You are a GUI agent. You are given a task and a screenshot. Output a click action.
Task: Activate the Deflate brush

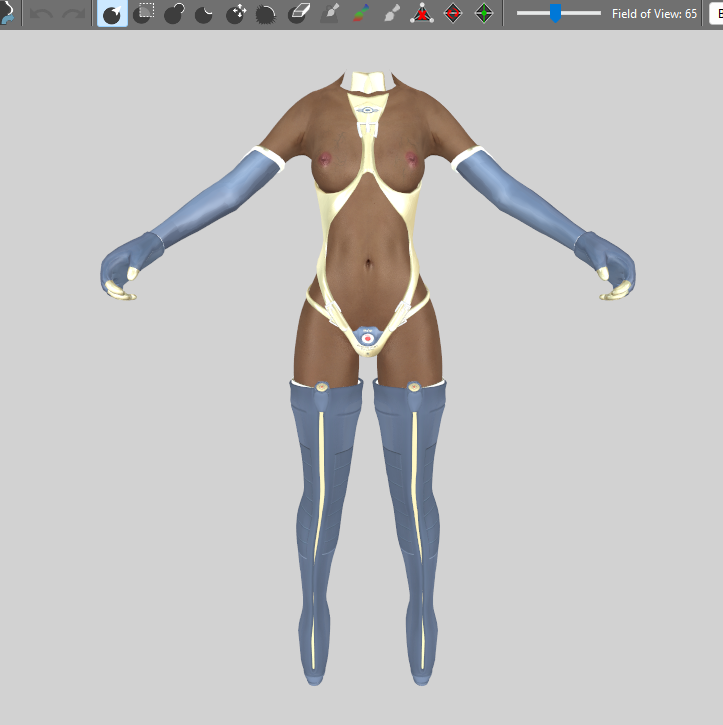205,14
